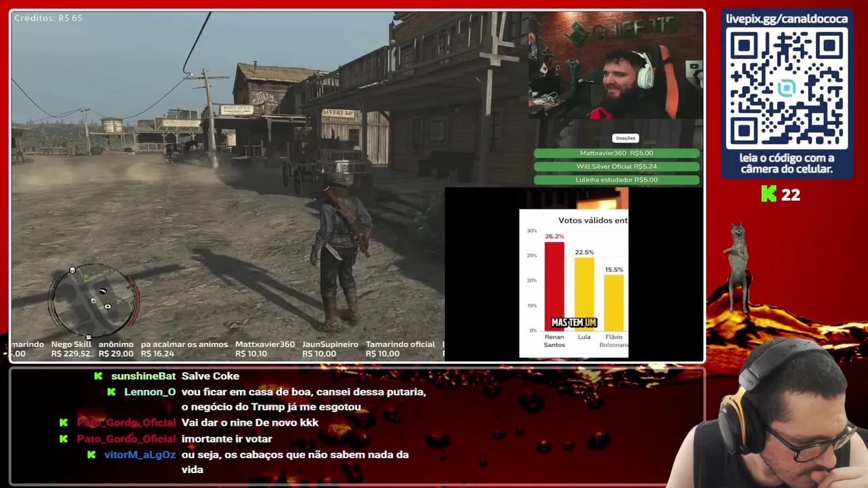Open sunshineBat's chat username
The width and height of the screenshot is (868, 488).
143,376
